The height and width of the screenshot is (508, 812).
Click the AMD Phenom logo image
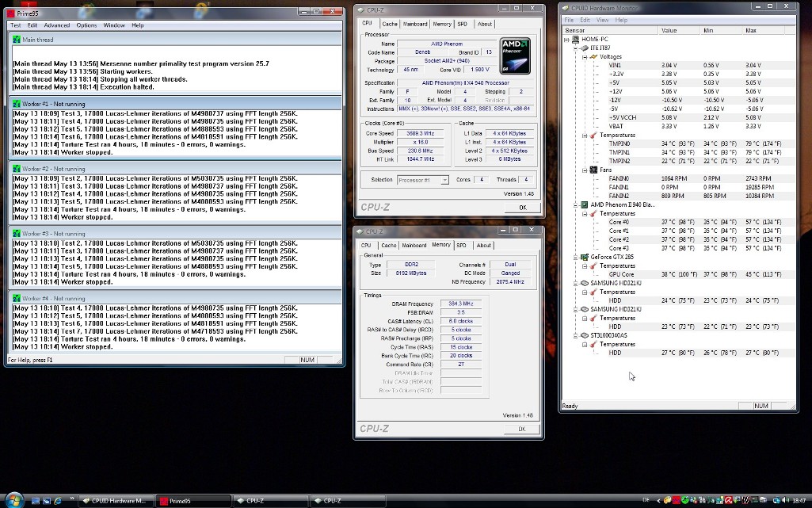click(x=515, y=56)
